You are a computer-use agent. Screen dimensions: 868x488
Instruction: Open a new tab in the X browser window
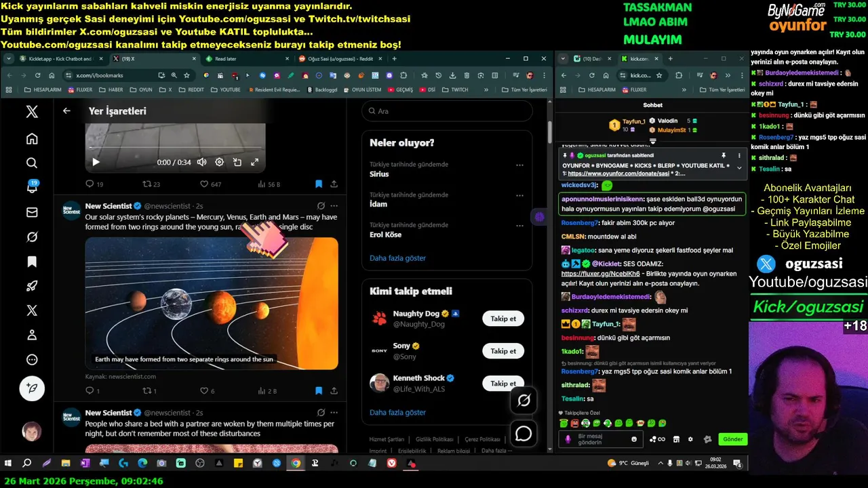[x=395, y=58]
